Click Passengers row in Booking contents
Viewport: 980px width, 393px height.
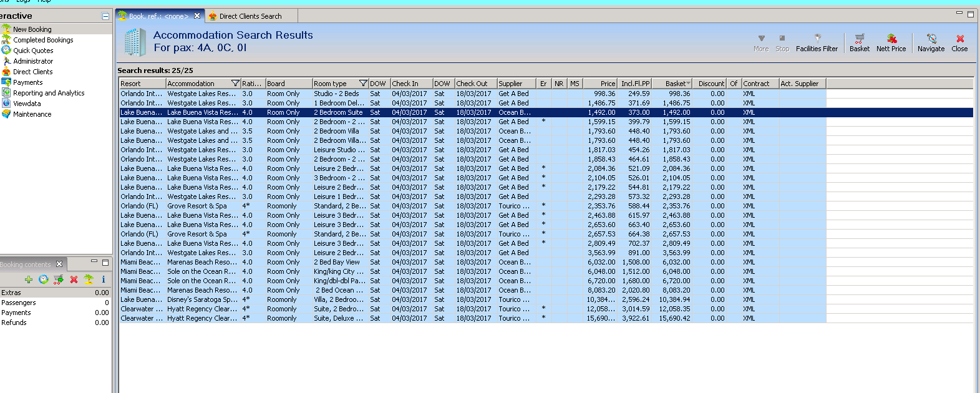pos(55,303)
